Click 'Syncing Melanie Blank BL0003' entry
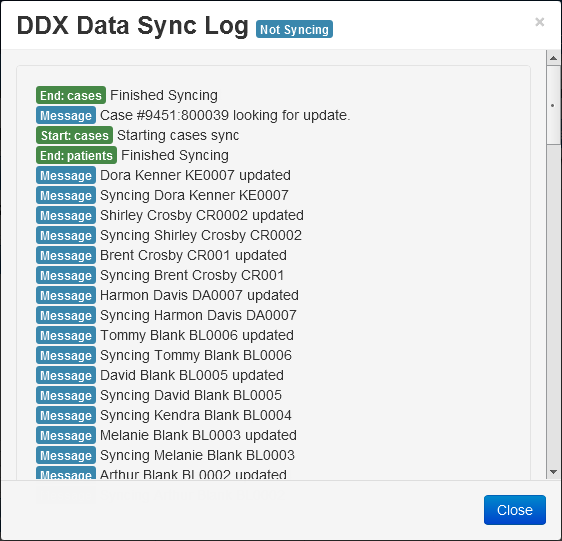Image resolution: width=562 pixels, height=541 pixels. 197,455
